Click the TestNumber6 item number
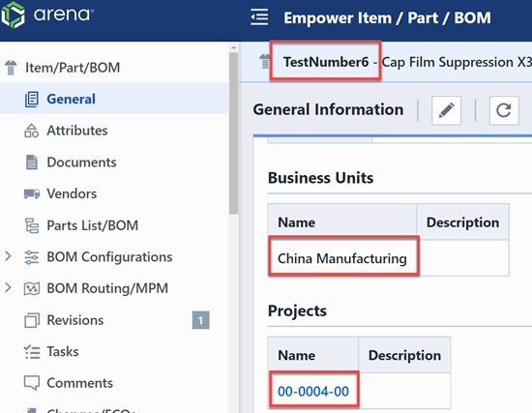Viewport: 532px width, 413px height. pyautogui.click(x=326, y=62)
